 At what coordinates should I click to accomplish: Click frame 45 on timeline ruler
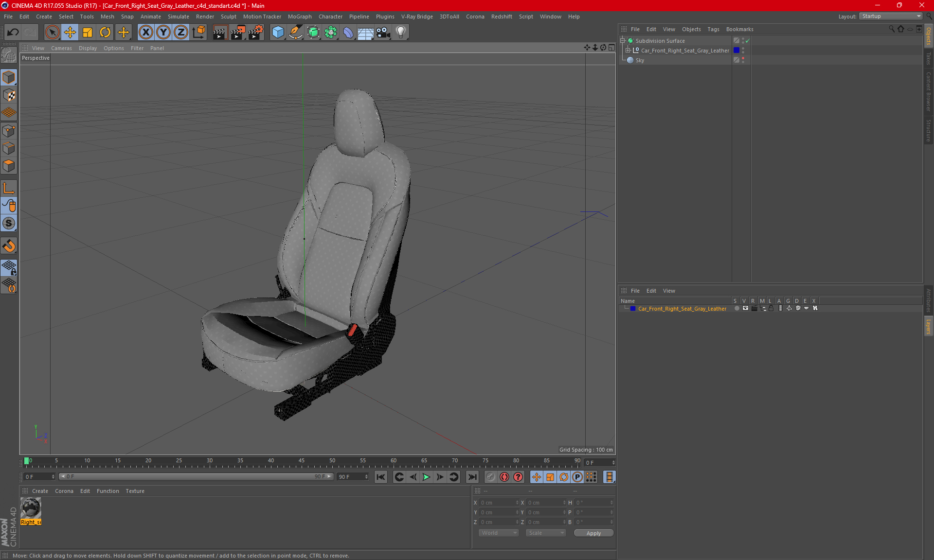coord(302,462)
